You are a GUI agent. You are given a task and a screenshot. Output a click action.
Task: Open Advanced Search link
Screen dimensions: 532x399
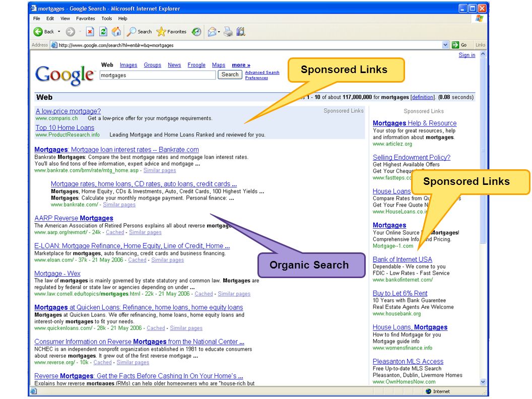click(x=262, y=72)
